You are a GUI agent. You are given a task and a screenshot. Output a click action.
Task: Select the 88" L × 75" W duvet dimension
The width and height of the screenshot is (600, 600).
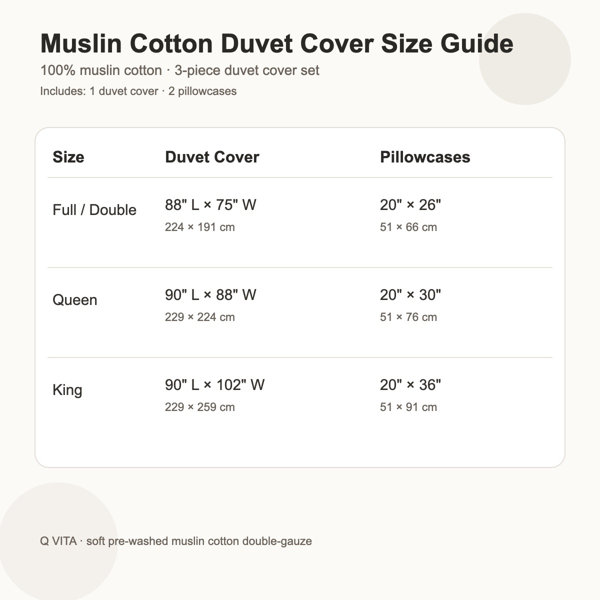tap(210, 205)
